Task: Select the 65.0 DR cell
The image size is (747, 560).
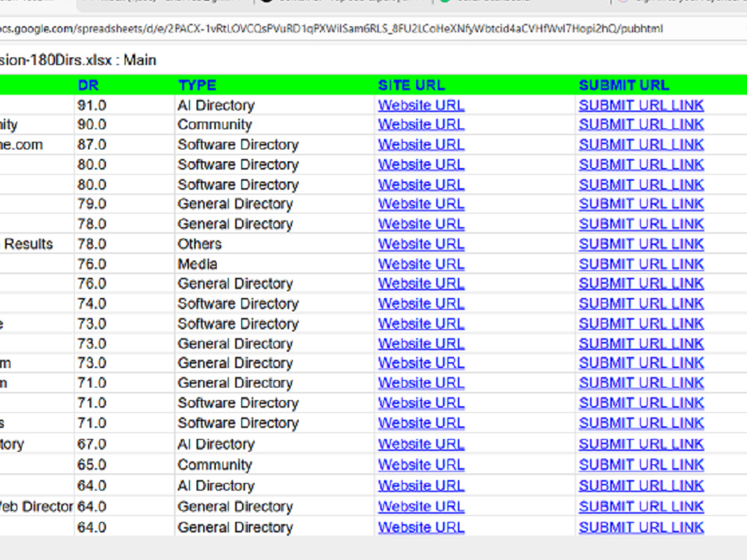Action: [x=125, y=464]
